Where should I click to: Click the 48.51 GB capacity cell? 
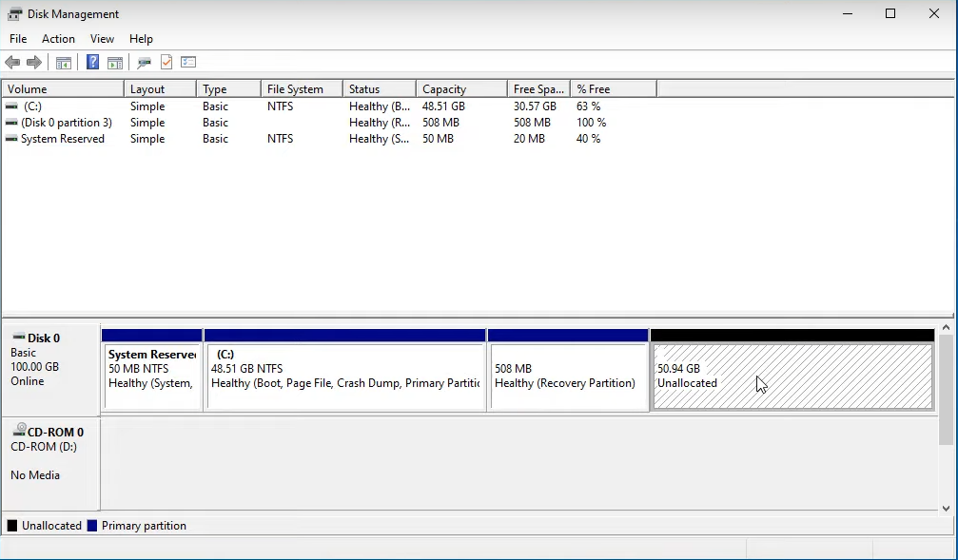(443, 106)
